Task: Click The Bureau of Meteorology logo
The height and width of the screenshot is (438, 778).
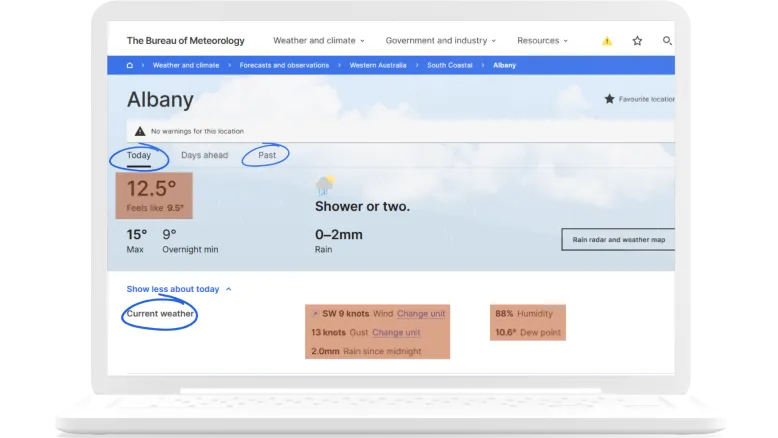Action: pos(186,41)
